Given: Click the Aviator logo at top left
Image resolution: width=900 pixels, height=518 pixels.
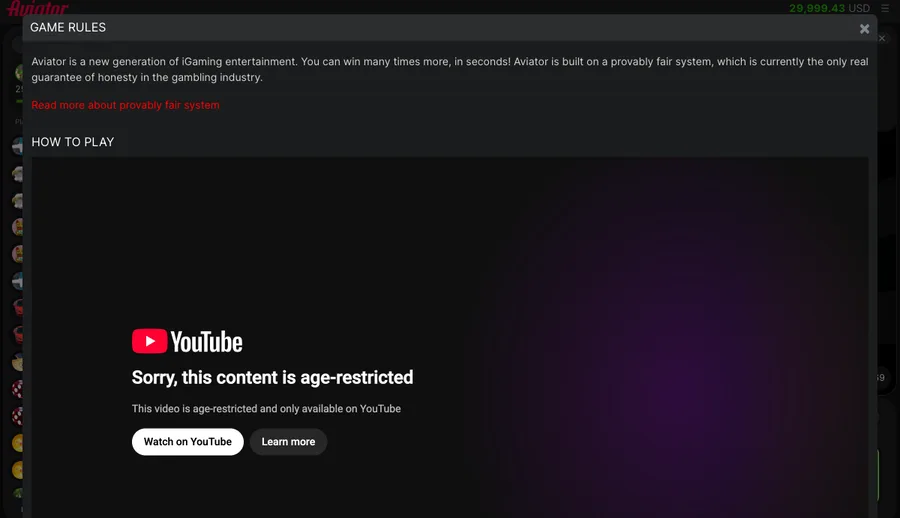Looking at the screenshot, I should pyautogui.click(x=38, y=7).
